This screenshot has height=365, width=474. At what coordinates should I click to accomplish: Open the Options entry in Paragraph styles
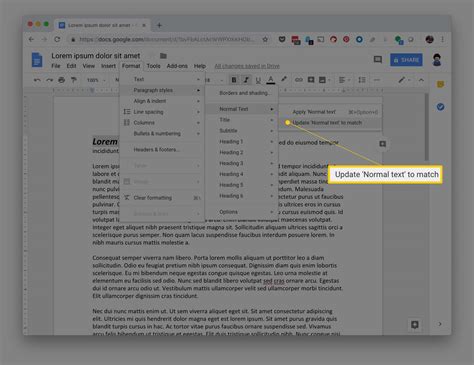pyautogui.click(x=242, y=212)
